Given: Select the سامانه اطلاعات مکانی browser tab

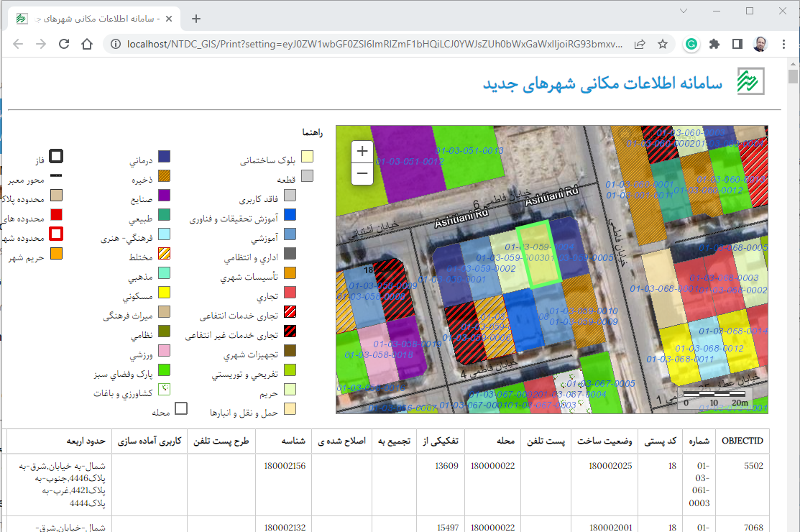Looking at the screenshot, I should click(93, 19).
